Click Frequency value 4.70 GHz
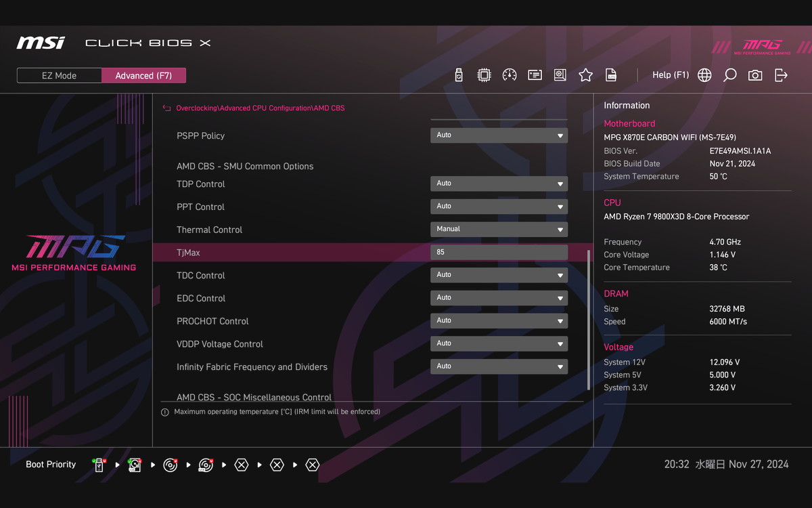 coord(725,242)
